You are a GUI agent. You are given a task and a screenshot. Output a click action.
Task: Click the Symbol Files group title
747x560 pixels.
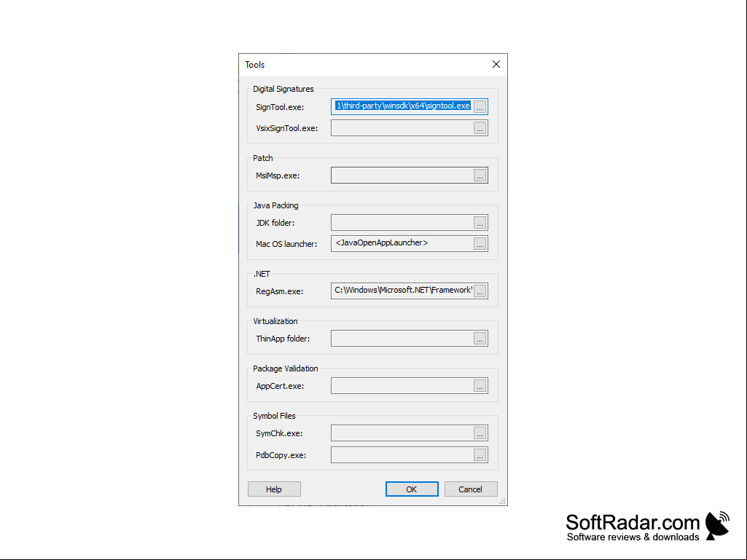pyautogui.click(x=275, y=416)
